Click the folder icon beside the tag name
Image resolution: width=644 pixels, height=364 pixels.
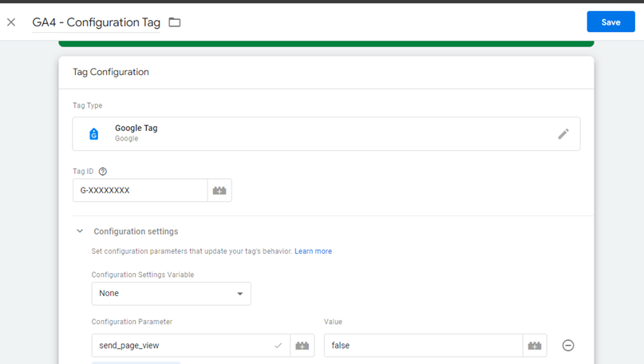click(175, 22)
